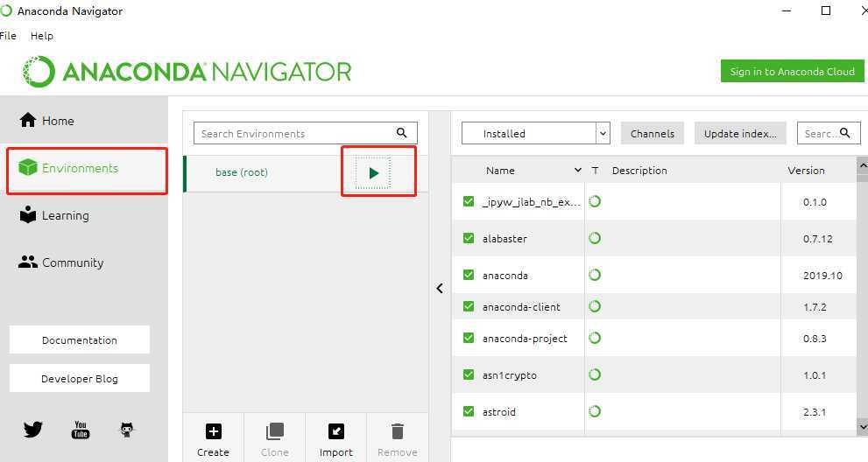Open the Developer Blog link
Screen dimensions: 868x462
point(80,379)
